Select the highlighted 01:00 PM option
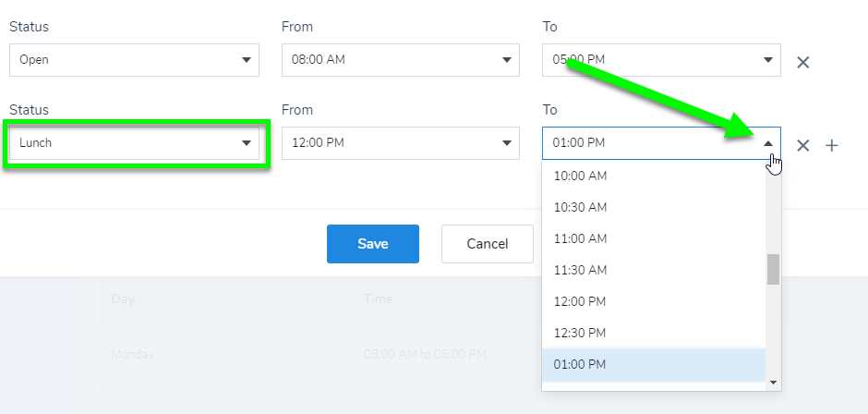The image size is (868, 414). [x=654, y=364]
